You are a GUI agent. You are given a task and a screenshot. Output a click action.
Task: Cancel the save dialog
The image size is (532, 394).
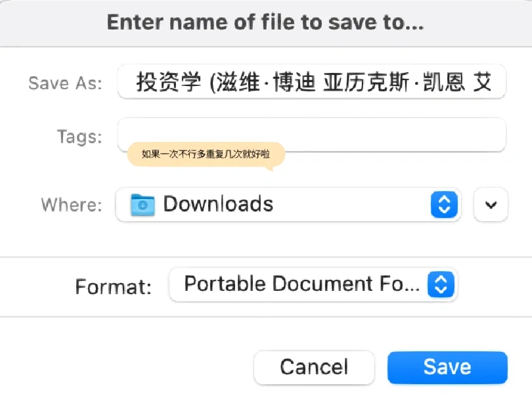click(x=314, y=368)
